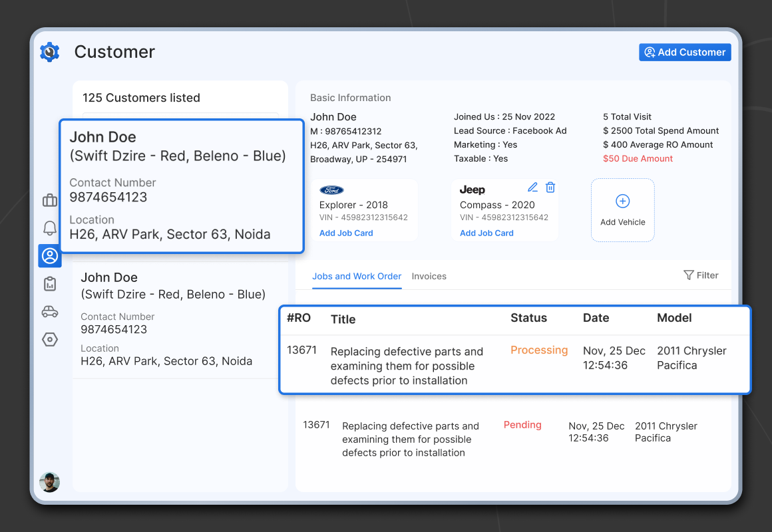Select the highlighted customer profile sidebar icon
The height and width of the screenshot is (532, 772).
50,256
